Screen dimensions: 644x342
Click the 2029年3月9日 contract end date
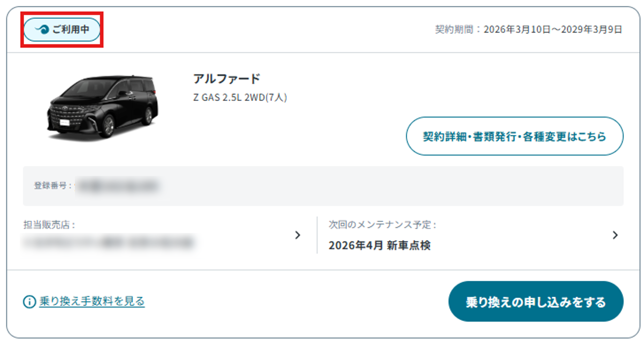[x=592, y=29]
